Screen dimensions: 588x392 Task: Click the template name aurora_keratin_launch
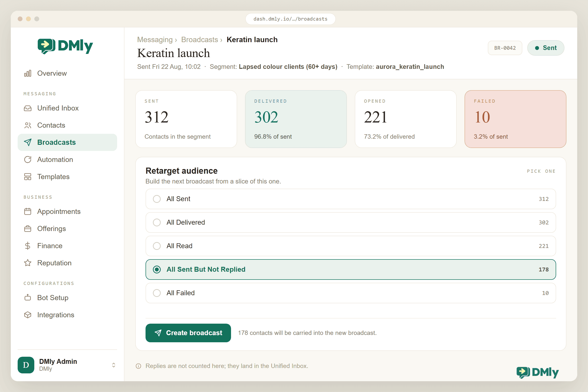(x=410, y=67)
